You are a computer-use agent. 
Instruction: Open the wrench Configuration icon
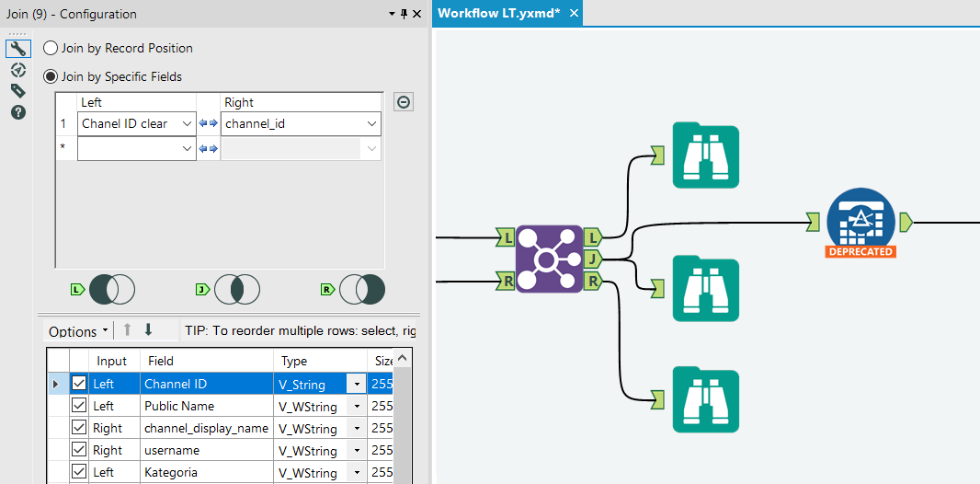17,49
